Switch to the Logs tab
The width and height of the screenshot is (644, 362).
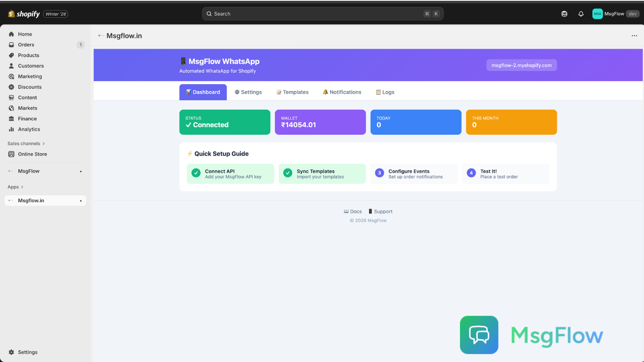click(385, 92)
